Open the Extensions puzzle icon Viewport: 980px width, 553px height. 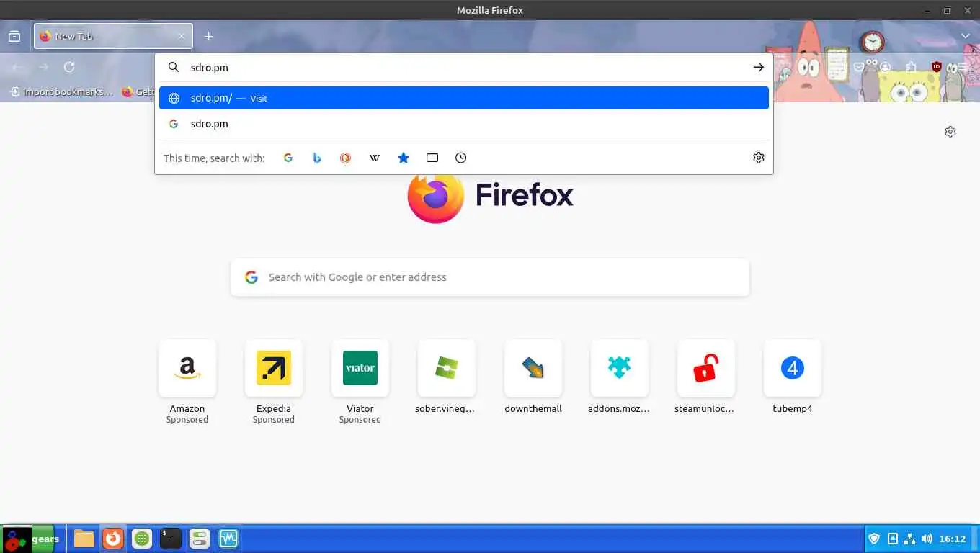[x=912, y=67]
